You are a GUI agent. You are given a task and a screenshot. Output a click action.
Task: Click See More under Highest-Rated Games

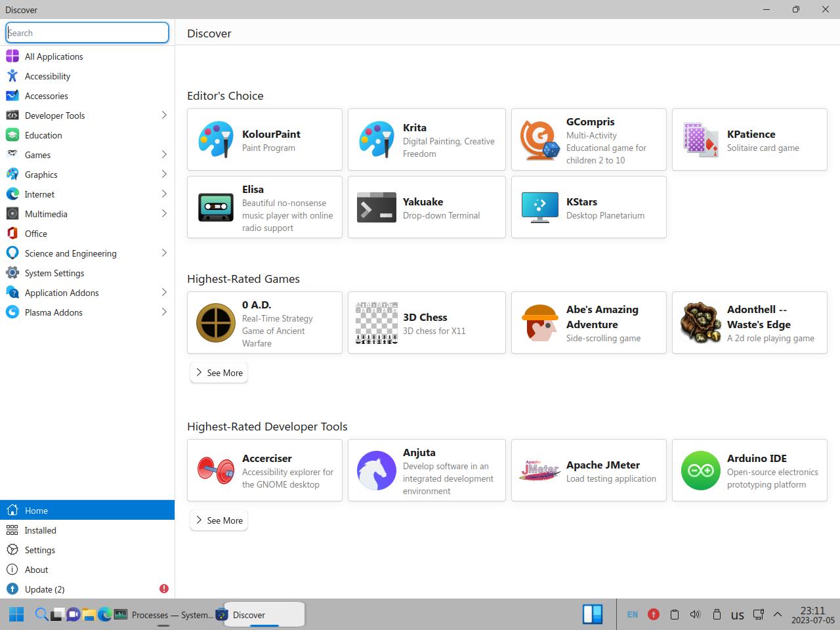tap(219, 373)
